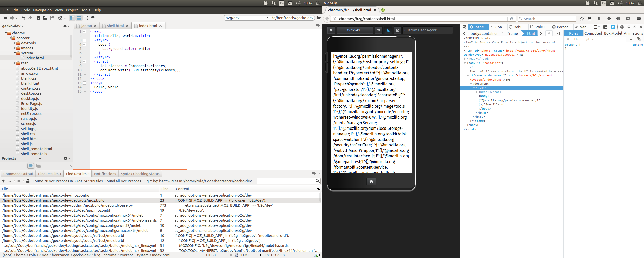Click the Nightly Search box
Image resolution: width=644 pixels, height=258 pixels.
click(547, 19)
